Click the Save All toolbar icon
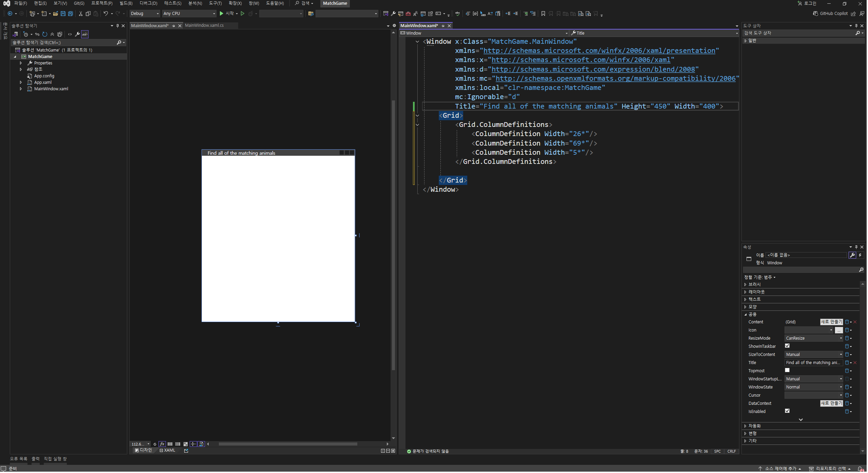Screen dimensions: 868x473 click(x=71, y=14)
